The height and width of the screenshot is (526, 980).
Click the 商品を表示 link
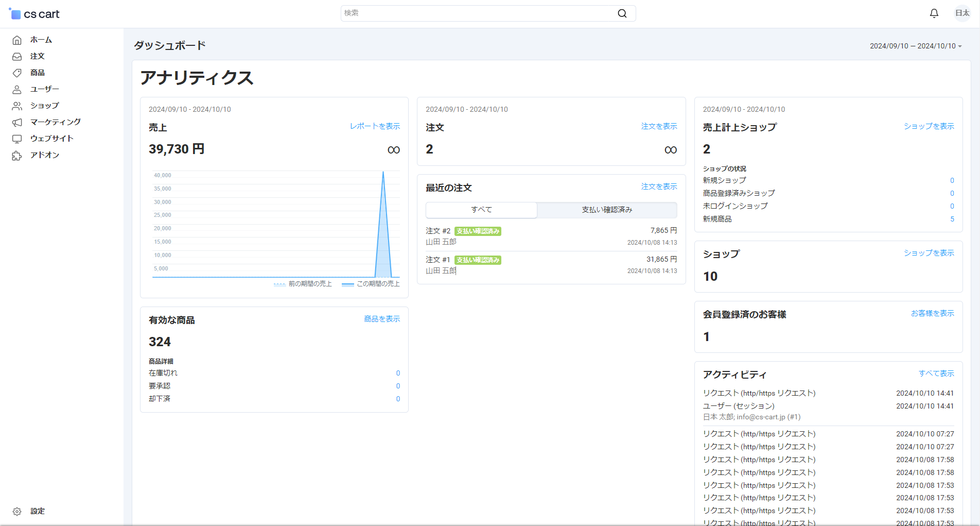click(x=381, y=319)
